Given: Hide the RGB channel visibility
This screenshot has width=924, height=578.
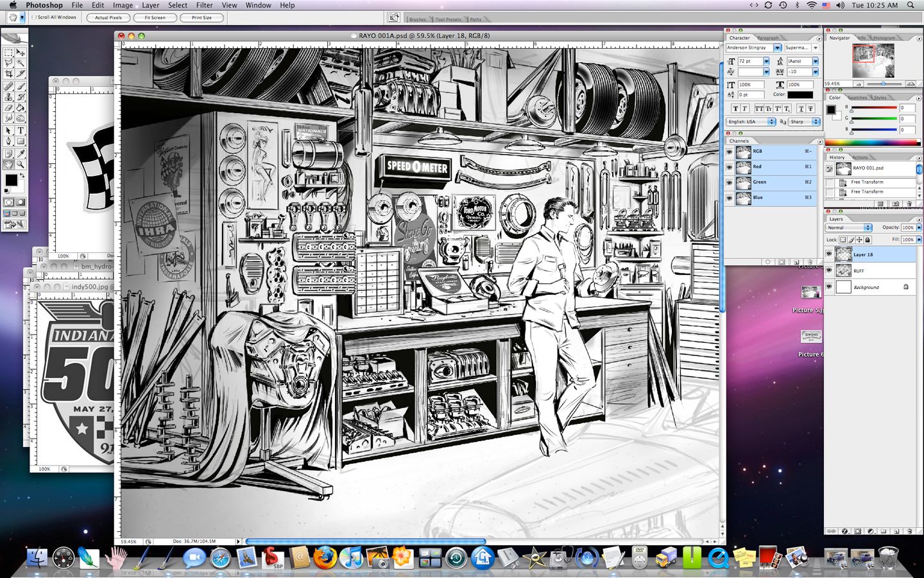Looking at the screenshot, I should tap(729, 152).
